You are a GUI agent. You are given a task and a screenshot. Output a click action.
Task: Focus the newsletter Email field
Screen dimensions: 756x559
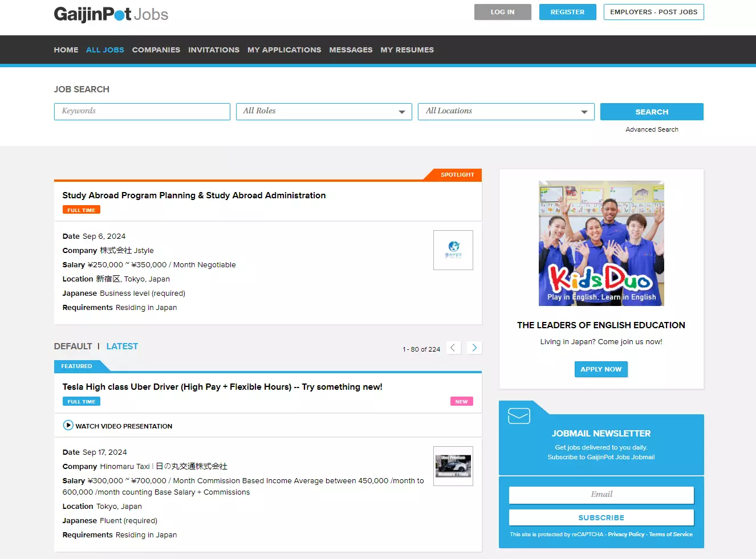(601, 495)
